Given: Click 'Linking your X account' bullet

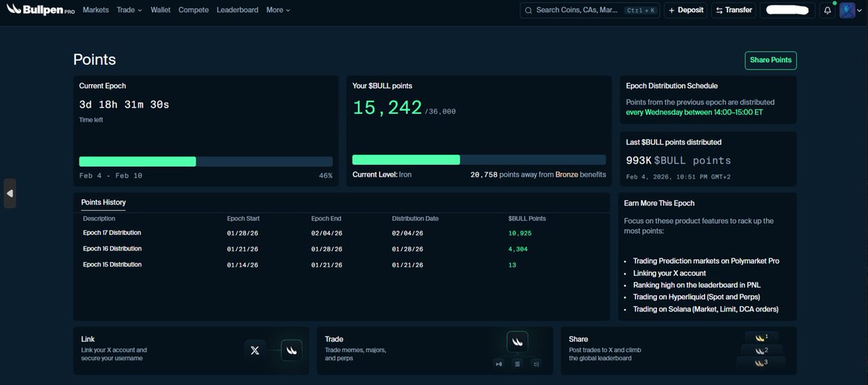Looking at the screenshot, I should click(669, 273).
